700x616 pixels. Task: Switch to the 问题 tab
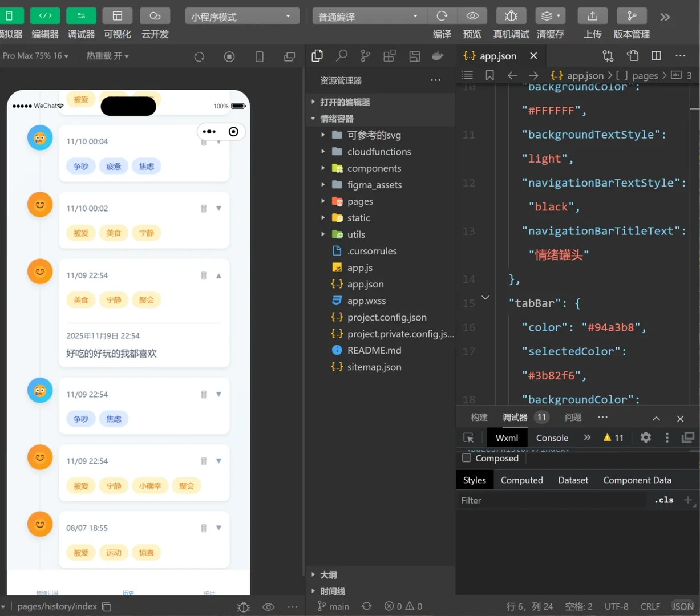[x=573, y=418]
